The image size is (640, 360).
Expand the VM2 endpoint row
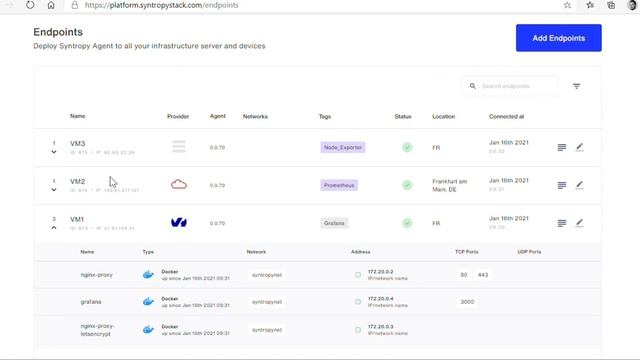coord(54,190)
